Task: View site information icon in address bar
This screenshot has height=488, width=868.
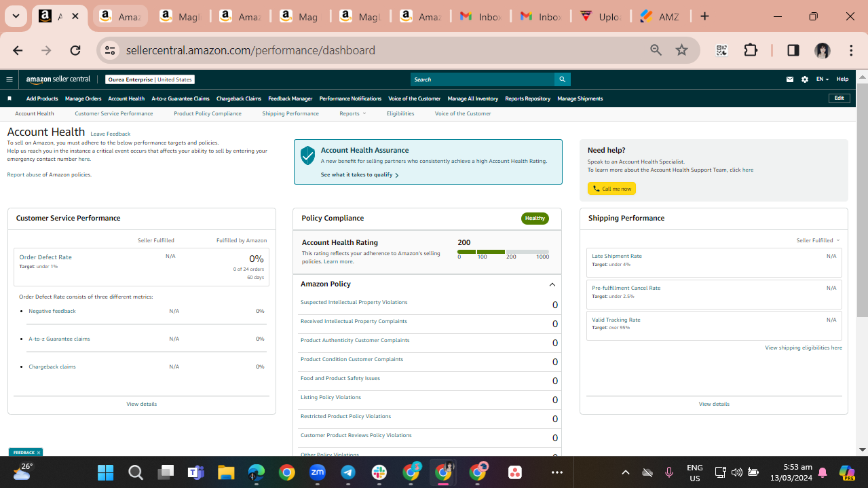Action: pos(111,50)
